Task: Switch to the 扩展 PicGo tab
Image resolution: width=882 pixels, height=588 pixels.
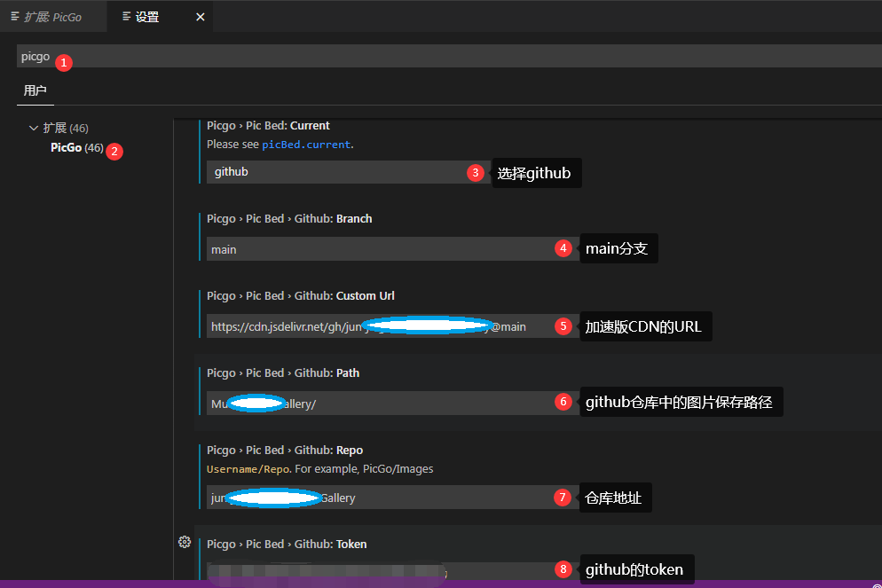Action: pos(53,17)
